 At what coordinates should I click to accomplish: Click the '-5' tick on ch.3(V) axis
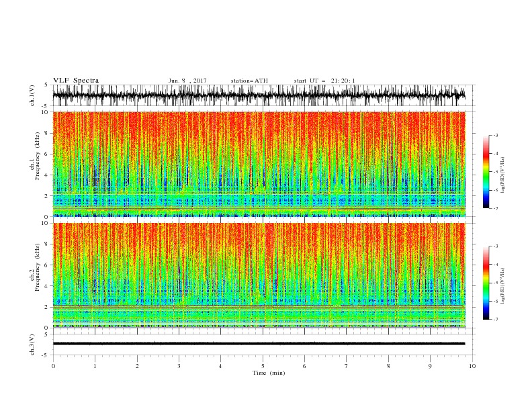click(x=46, y=355)
